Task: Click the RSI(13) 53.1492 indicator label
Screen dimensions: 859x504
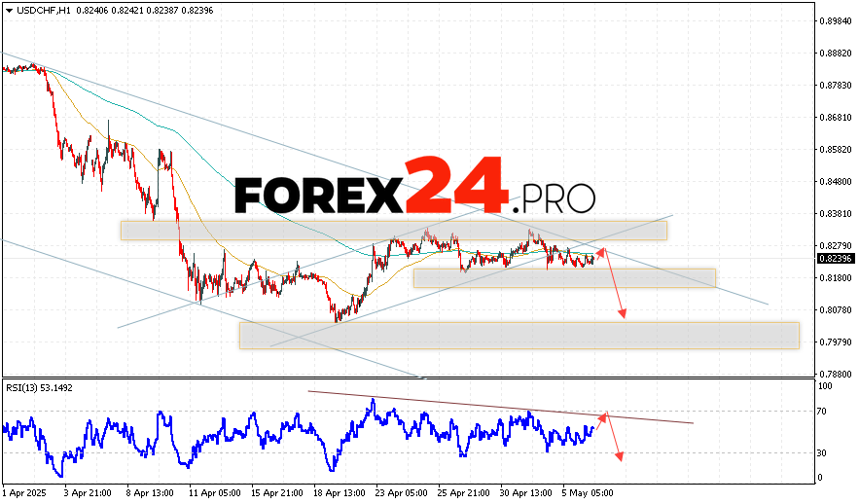Action: 40,388
